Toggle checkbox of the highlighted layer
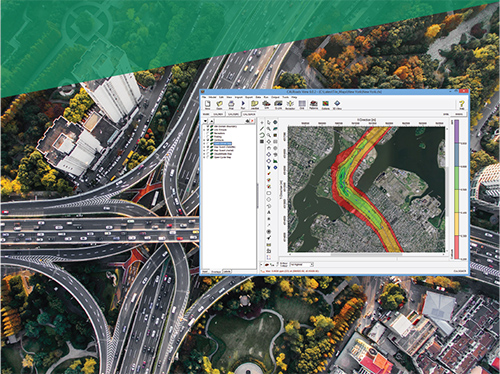This screenshot has width=500, height=374. coord(208,144)
